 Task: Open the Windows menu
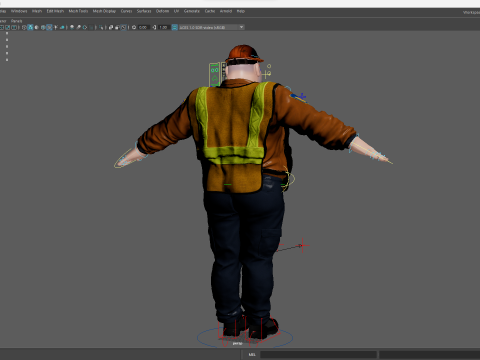tap(19, 11)
